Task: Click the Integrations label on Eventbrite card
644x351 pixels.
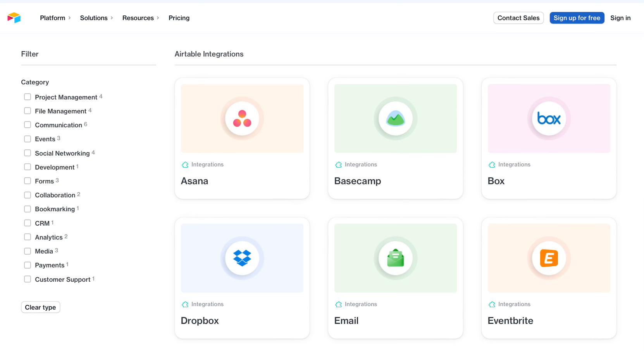Action: [514, 304]
